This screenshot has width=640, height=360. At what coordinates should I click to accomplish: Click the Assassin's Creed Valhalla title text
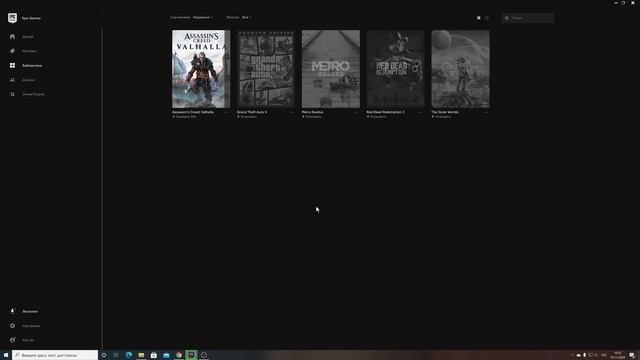click(x=193, y=112)
